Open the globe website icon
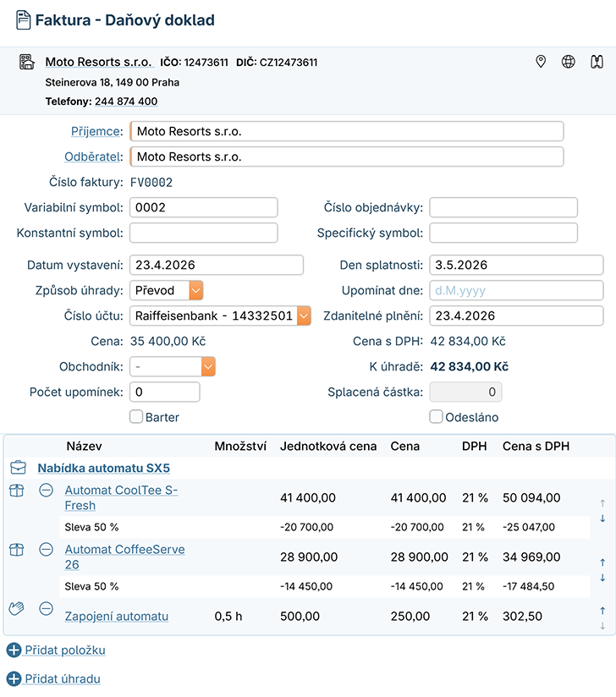The image size is (616, 697). pyautogui.click(x=569, y=62)
